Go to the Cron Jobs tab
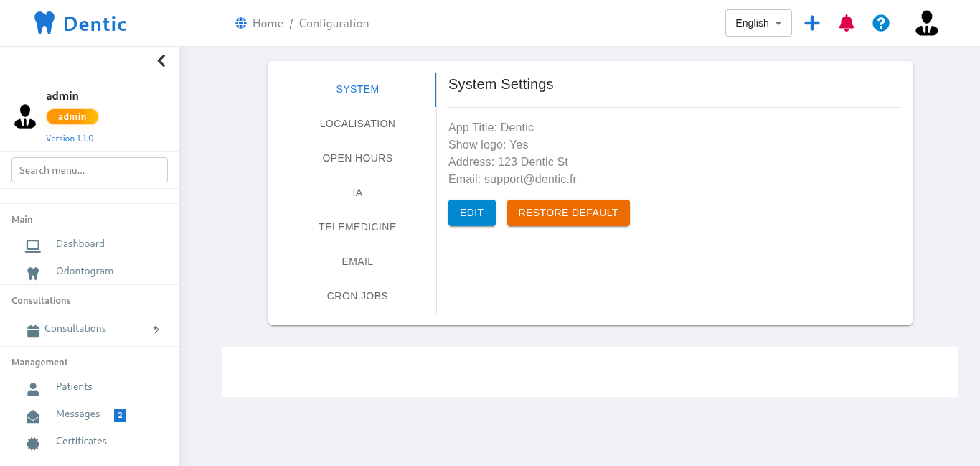980x466 pixels. pyautogui.click(x=357, y=296)
